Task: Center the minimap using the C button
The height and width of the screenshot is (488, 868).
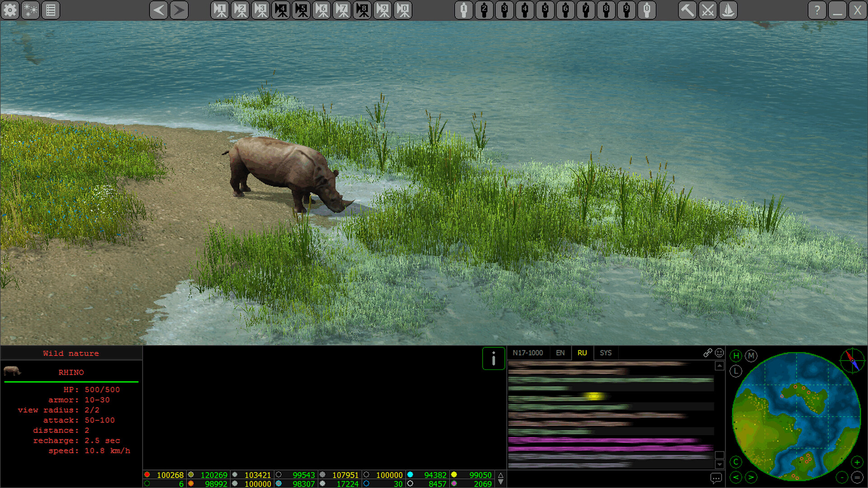Action: coord(736,462)
